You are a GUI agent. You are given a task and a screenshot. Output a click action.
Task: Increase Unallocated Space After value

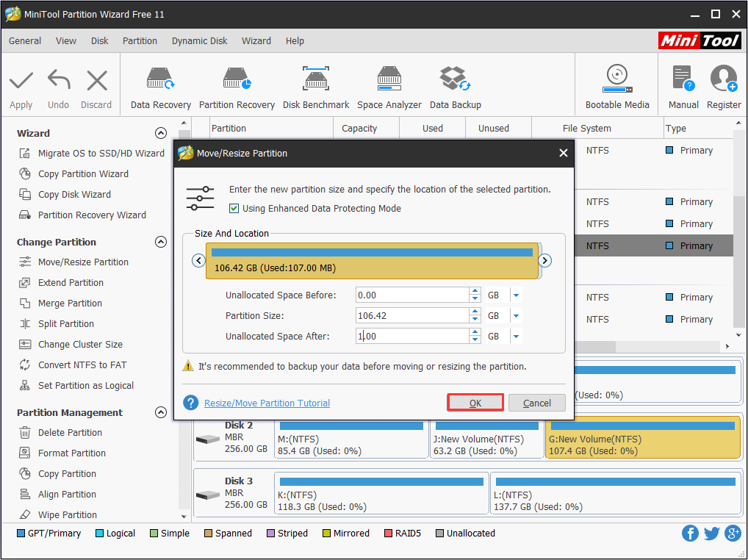coord(475,332)
